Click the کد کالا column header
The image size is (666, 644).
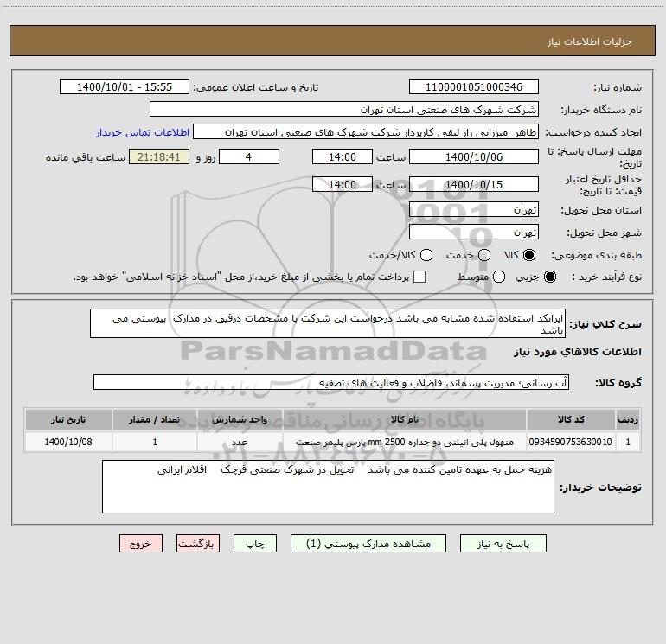pos(571,419)
